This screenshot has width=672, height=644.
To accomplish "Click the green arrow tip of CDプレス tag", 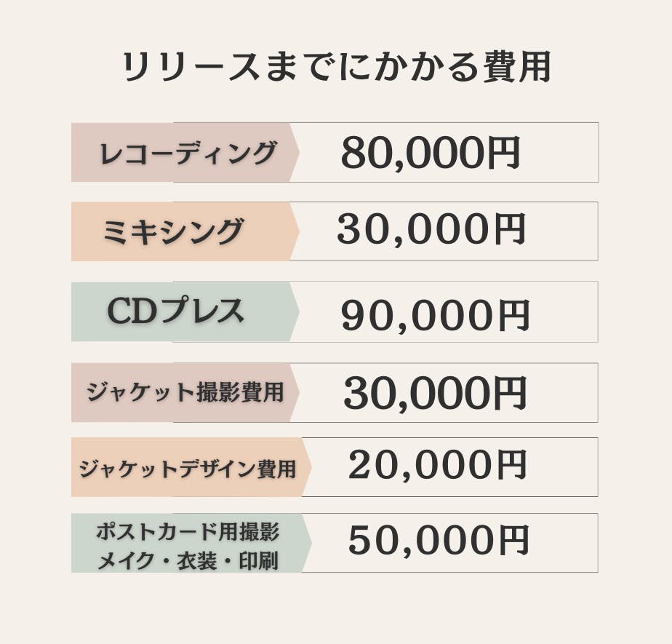I will pyautogui.click(x=294, y=311).
